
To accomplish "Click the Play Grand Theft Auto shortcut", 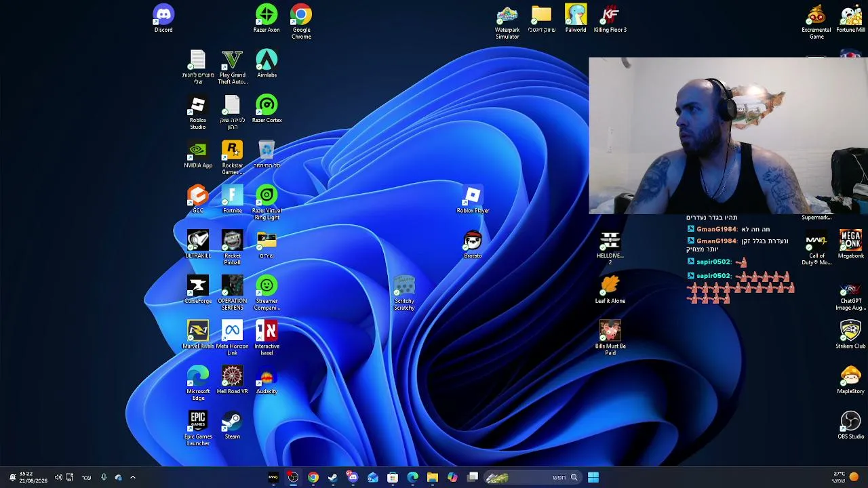I will (x=232, y=67).
